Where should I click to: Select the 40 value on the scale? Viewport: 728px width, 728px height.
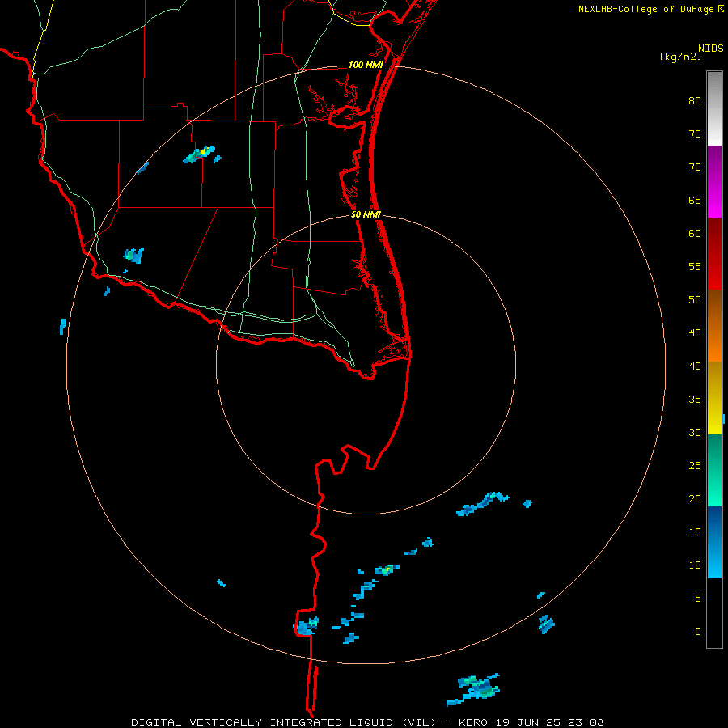coord(695,366)
